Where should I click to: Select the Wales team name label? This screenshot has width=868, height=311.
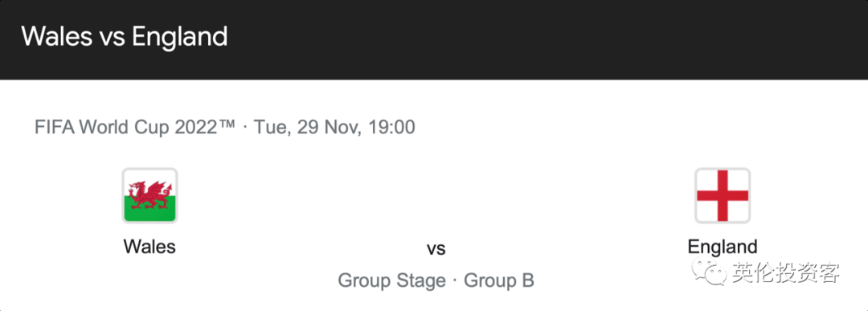point(149,246)
